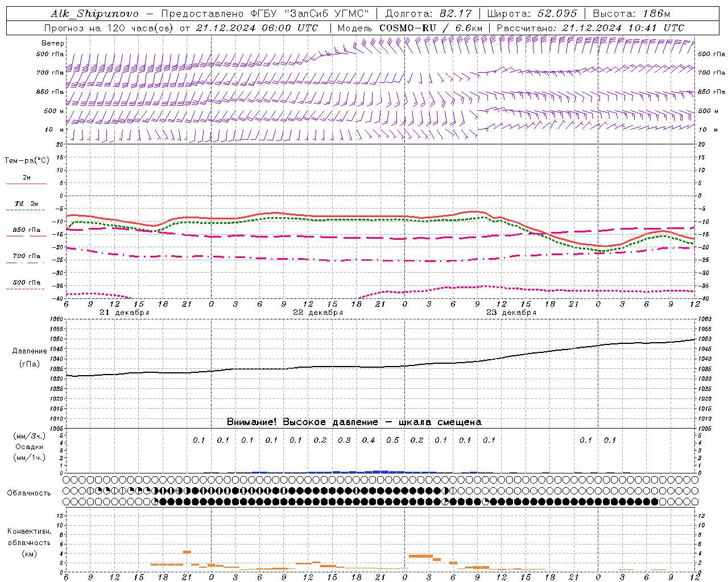Click the 22 декабря date label
The width and height of the screenshot is (728, 582).
click(318, 313)
